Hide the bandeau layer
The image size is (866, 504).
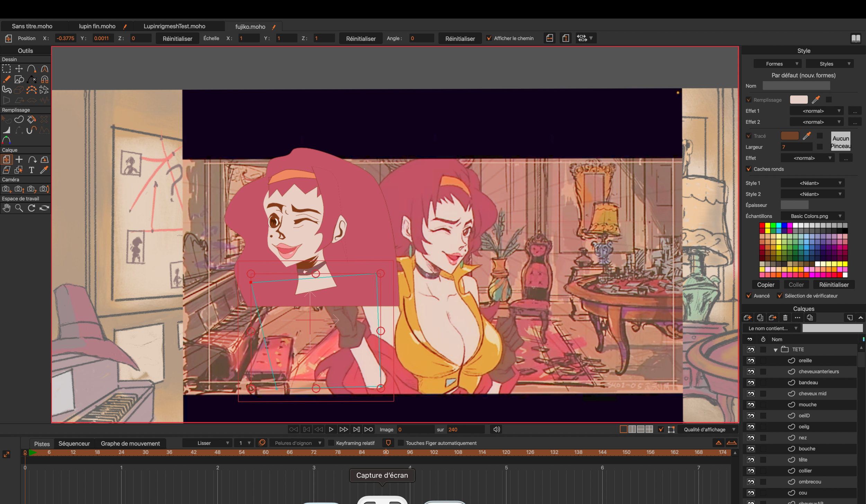click(751, 383)
